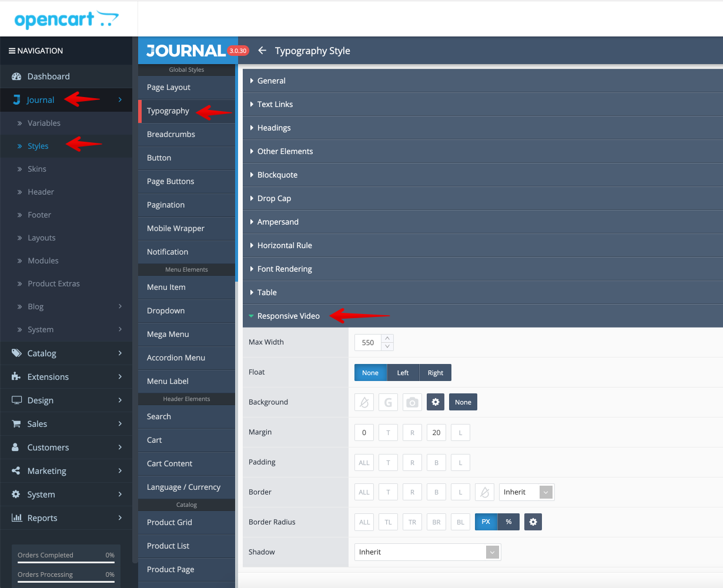723x588 pixels.
Task: Open the Mega Menu style
Action: (x=186, y=334)
